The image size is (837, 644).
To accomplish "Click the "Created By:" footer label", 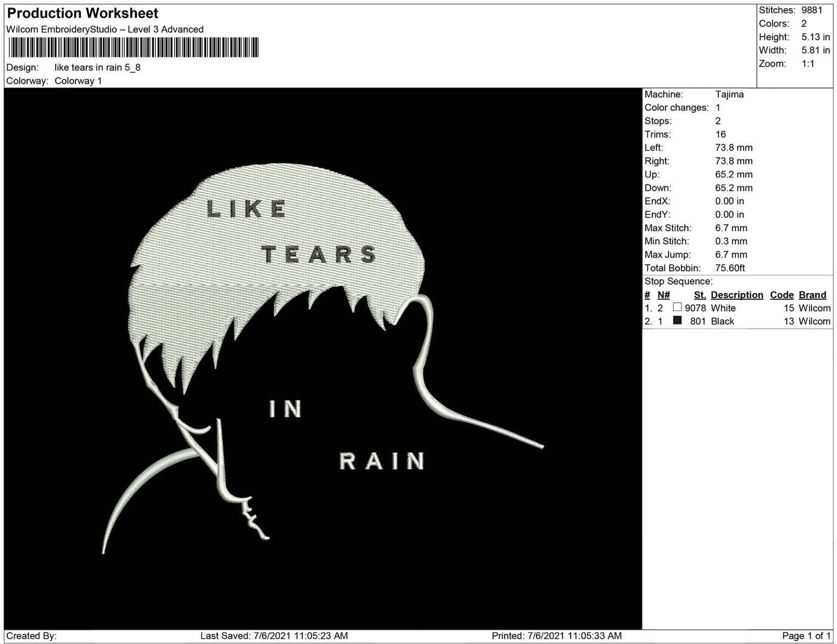I will pyautogui.click(x=31, y=636).
